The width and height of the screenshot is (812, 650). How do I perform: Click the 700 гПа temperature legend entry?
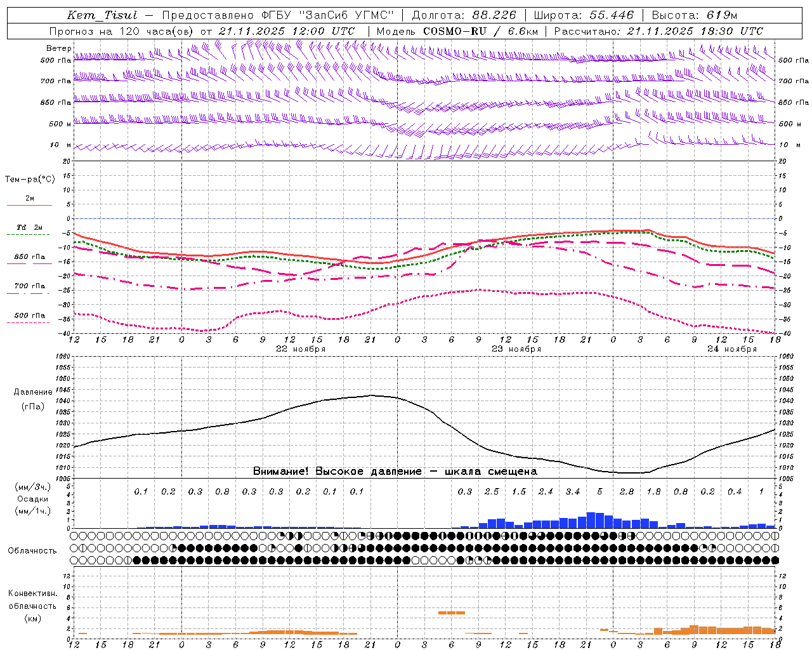[30, 286]
